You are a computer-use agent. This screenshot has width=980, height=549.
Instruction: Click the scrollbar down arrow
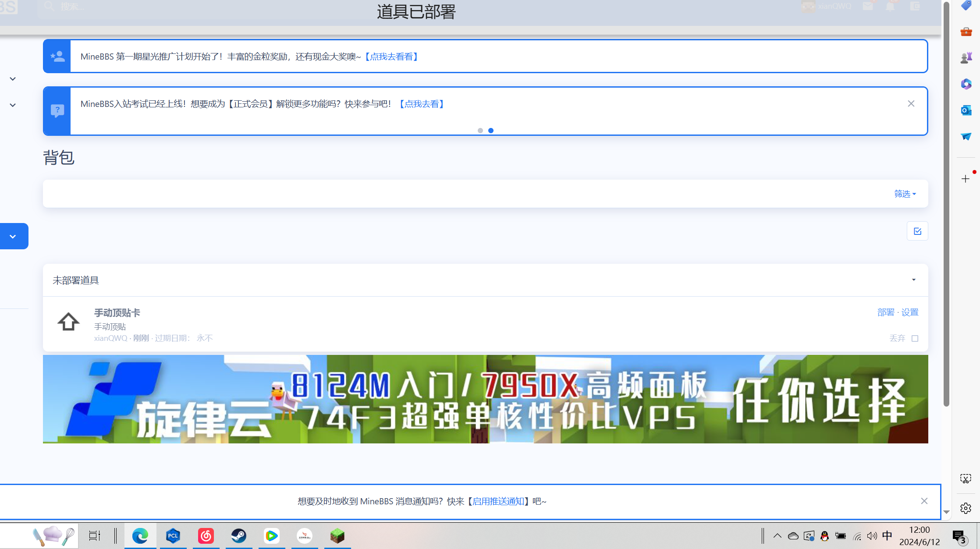(x=946, y=512)
